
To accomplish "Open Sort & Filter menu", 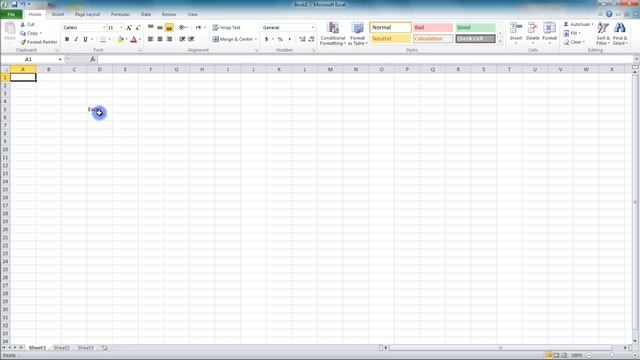I will 603,33.
